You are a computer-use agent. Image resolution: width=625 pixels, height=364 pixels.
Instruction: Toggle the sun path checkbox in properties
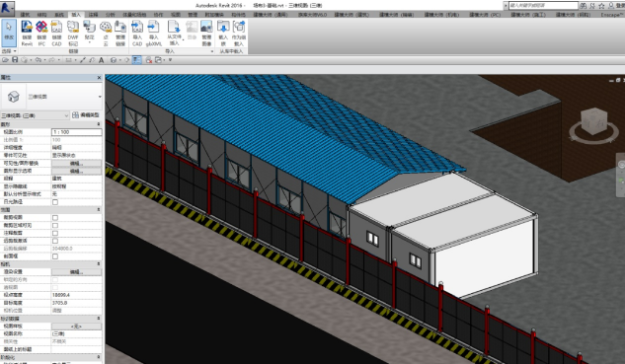(55, 202)
